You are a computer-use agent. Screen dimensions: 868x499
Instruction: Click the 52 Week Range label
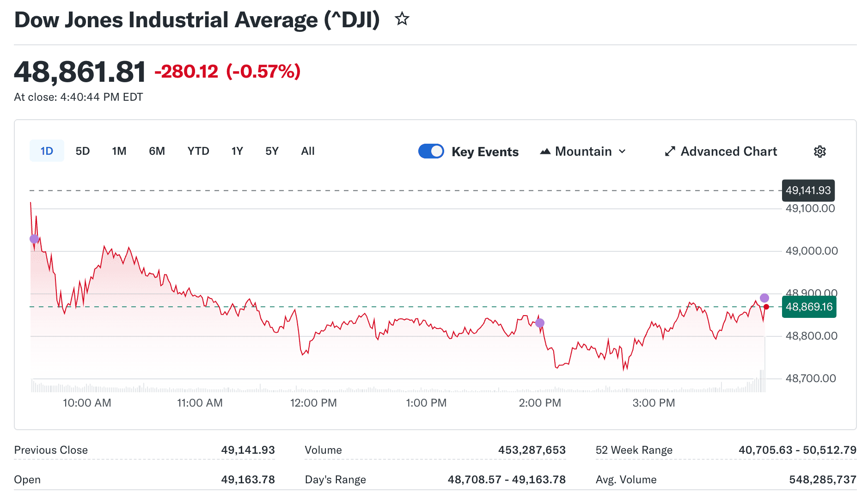click(634, 450)
